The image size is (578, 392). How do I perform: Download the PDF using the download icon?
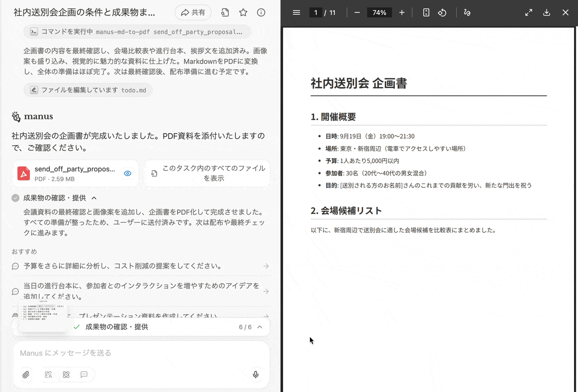click(547, 12)
